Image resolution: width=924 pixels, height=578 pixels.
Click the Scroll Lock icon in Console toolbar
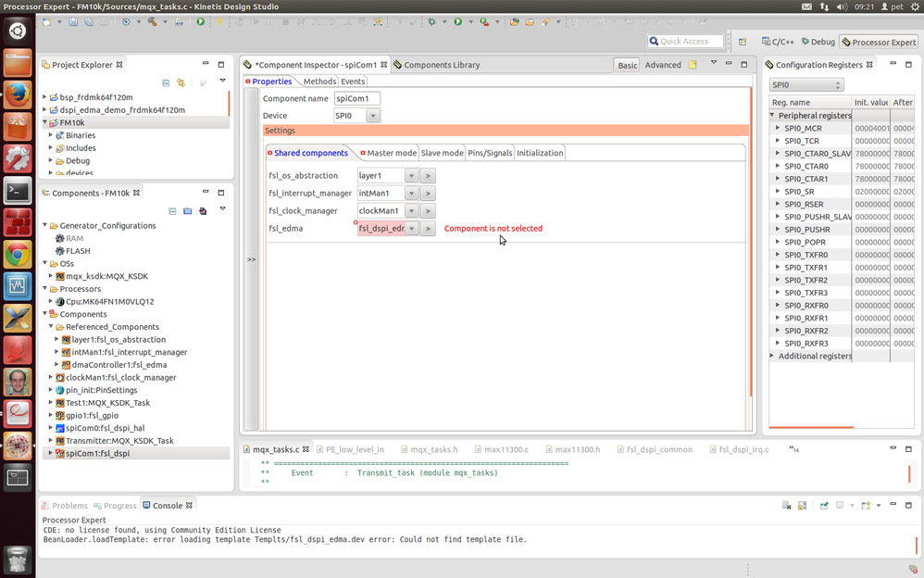point(802,506)
